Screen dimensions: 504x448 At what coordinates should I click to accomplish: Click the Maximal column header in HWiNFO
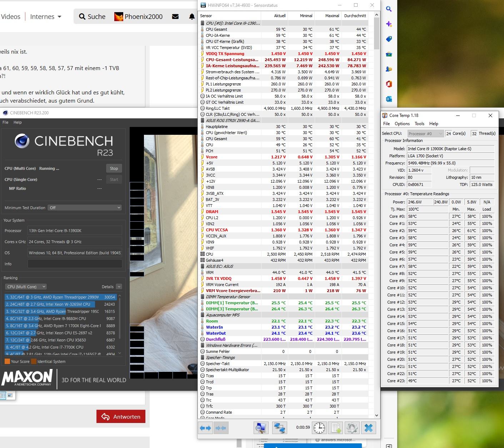tap(328, 16)
